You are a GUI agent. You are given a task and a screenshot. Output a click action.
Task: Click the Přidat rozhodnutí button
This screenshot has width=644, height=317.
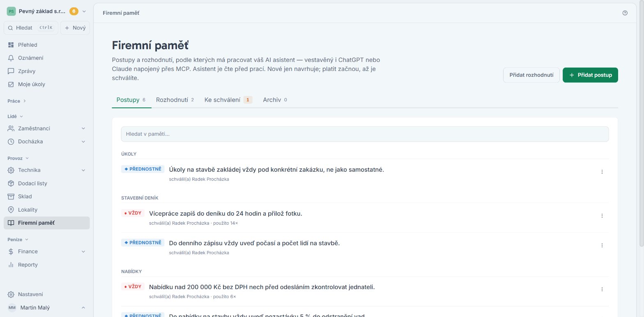click(531, 75)
